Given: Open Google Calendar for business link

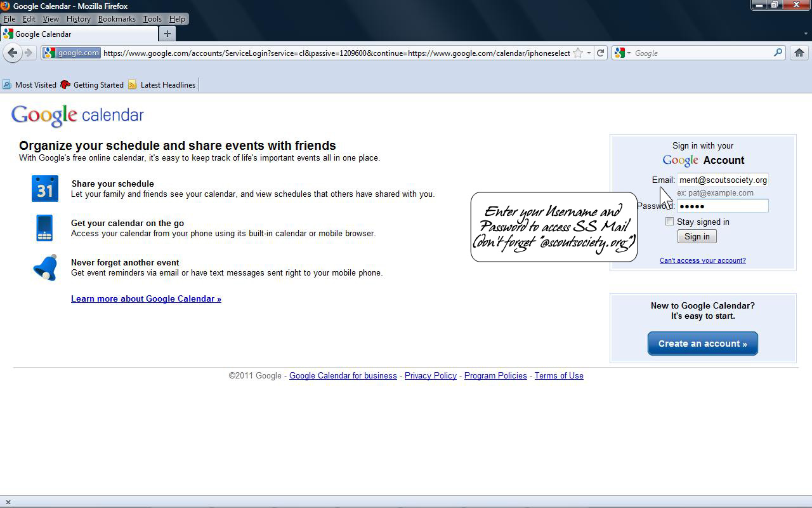Looking at the screenshot, I should click(x=343, y=375).
